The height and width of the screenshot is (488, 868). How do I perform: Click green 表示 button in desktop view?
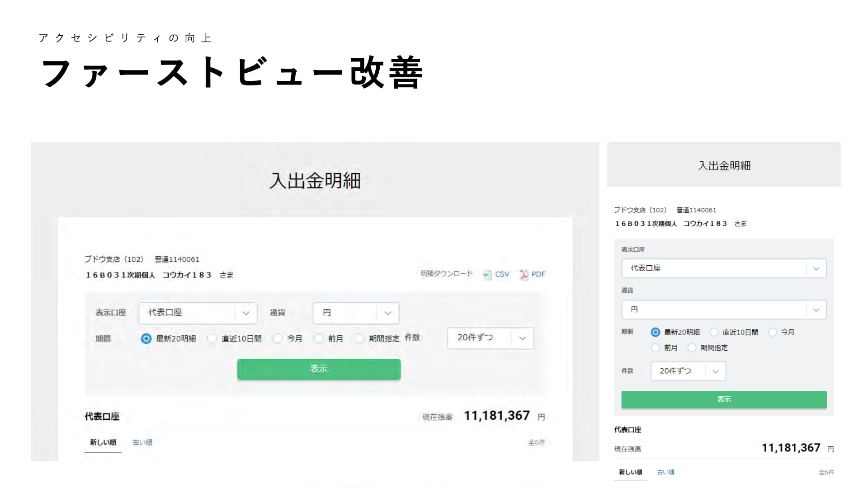[319, 369]
